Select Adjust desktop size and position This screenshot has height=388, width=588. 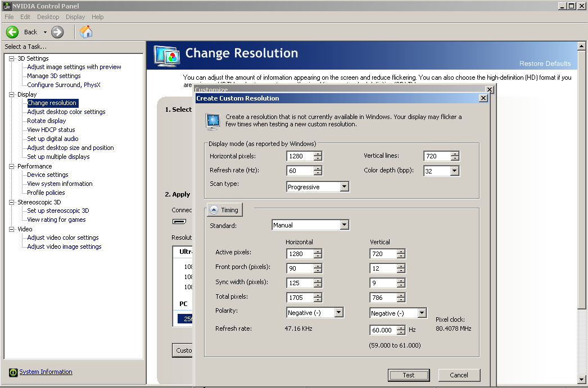[70, 148]
